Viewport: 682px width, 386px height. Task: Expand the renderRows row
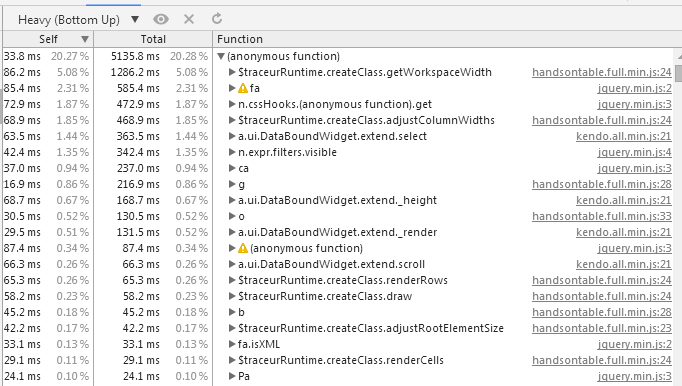click(x=232, y=280)
